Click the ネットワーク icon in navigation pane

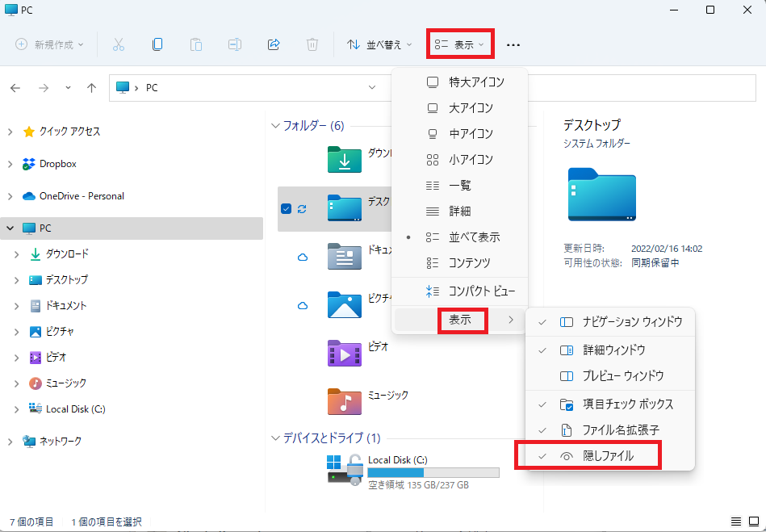(29, 442)
